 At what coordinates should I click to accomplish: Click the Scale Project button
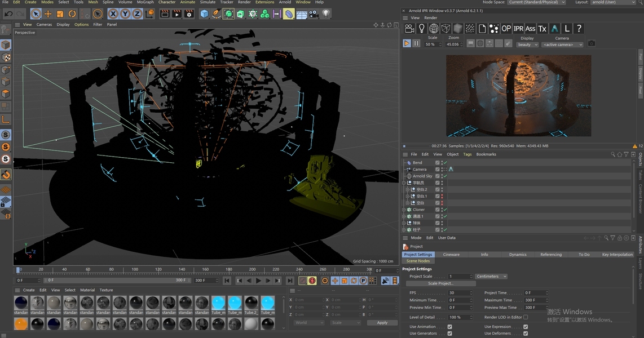[440, 283]
